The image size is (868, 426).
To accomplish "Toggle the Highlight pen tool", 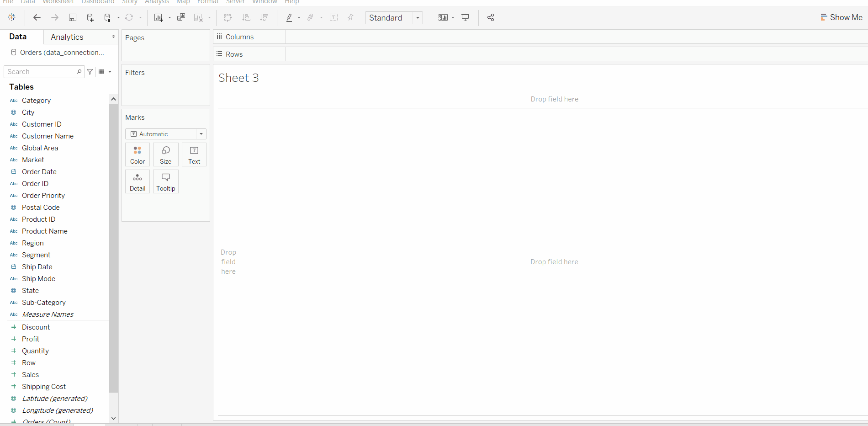I will [289, 17].
